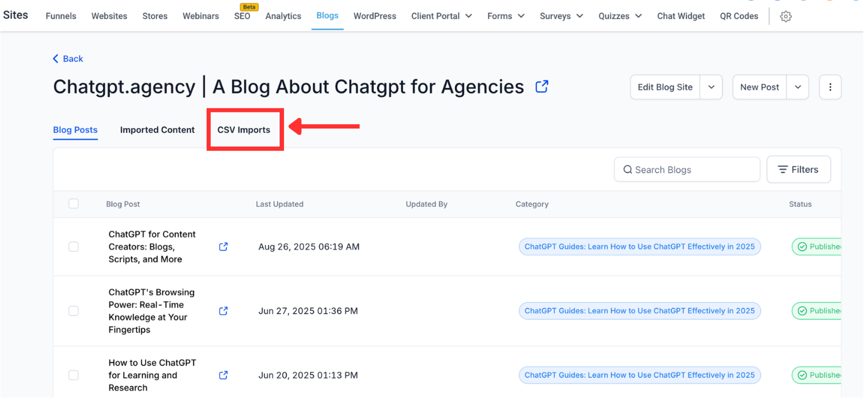Click the Search Blogs input field

tap(689, 170)
